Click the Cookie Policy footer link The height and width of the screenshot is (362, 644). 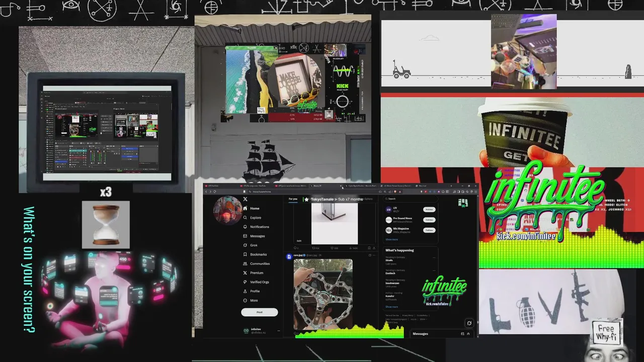[422, 315]
